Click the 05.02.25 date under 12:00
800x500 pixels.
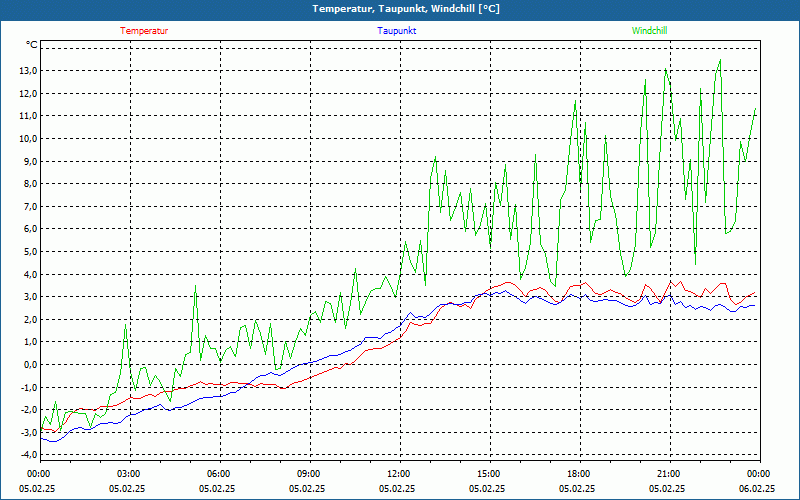coord(397,488)
